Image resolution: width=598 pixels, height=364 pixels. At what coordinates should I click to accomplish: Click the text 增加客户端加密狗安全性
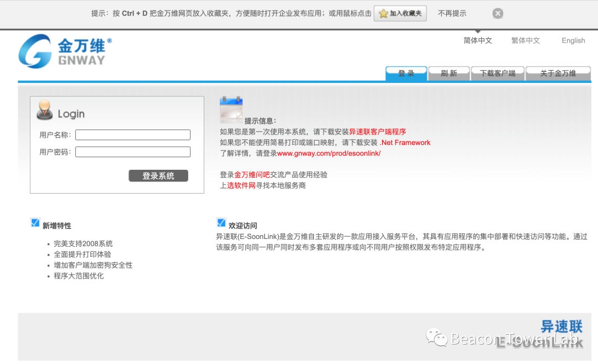coord(93,265)
